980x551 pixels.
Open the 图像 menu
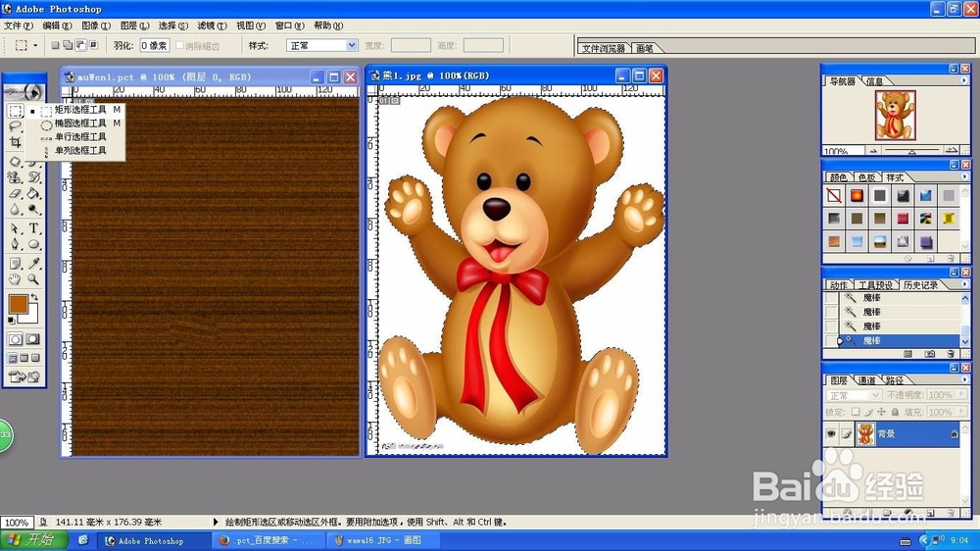click(x=96, y=25)
